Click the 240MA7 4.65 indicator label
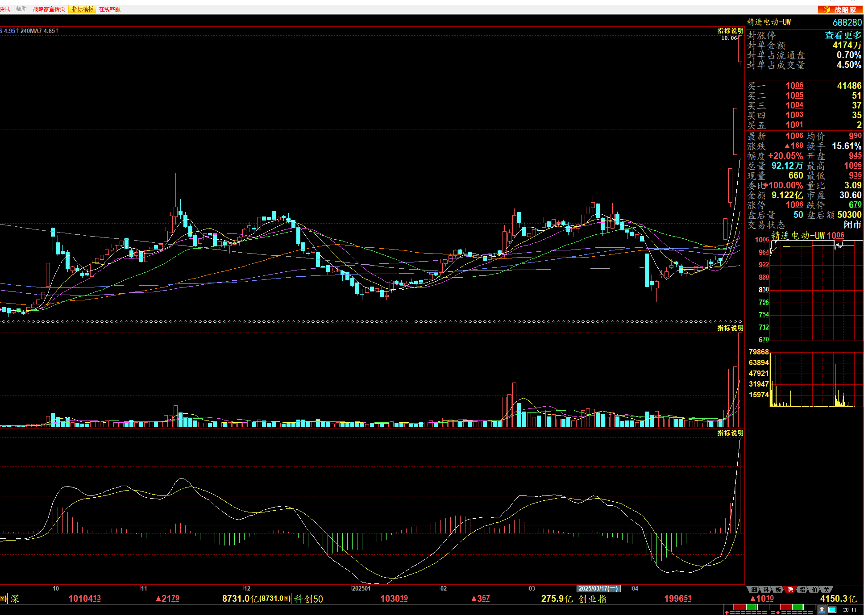The height and width of the screenshot is (616, 864). (x=39, y=31)
